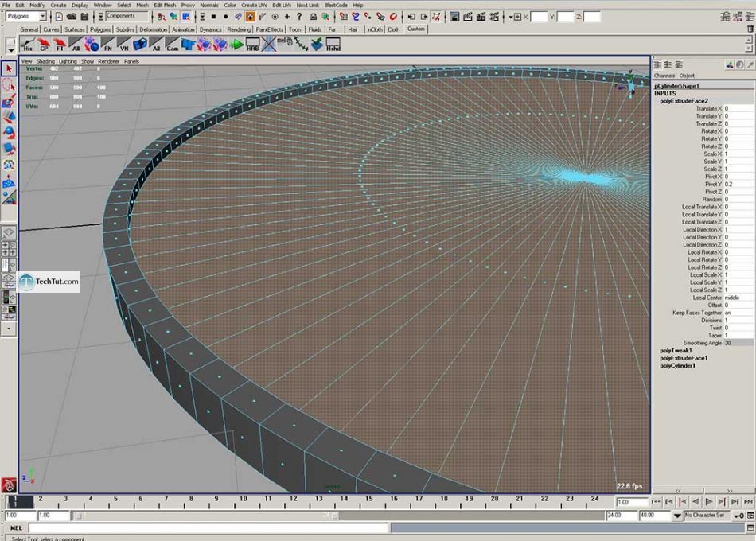756x541 pixels.
Task: Expand the polyTweak1 input node
Action: pos(676,351)
